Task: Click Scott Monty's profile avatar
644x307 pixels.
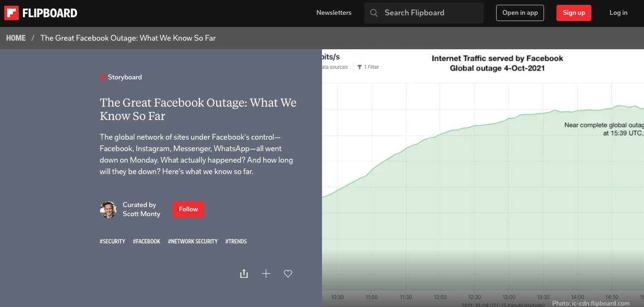Action: click(x=109, y=209)
